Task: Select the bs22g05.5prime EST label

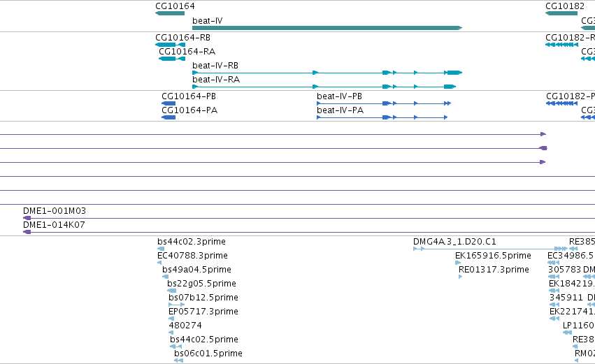Action: (201, 284)
